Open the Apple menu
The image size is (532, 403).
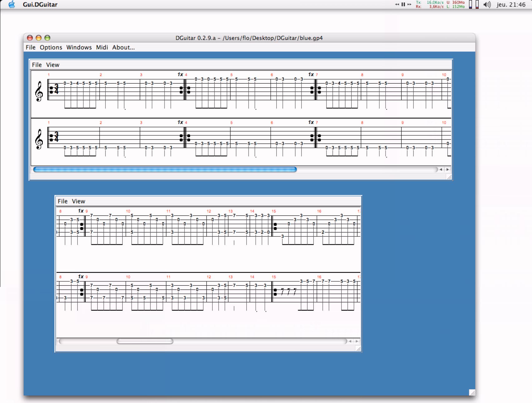click(12, 4)
